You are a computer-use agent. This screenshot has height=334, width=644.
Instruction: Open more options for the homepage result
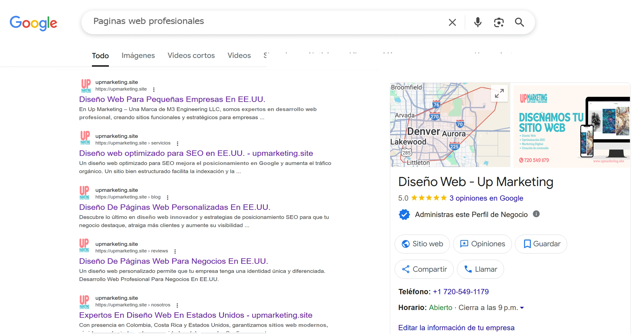click(x=154, y=89)
